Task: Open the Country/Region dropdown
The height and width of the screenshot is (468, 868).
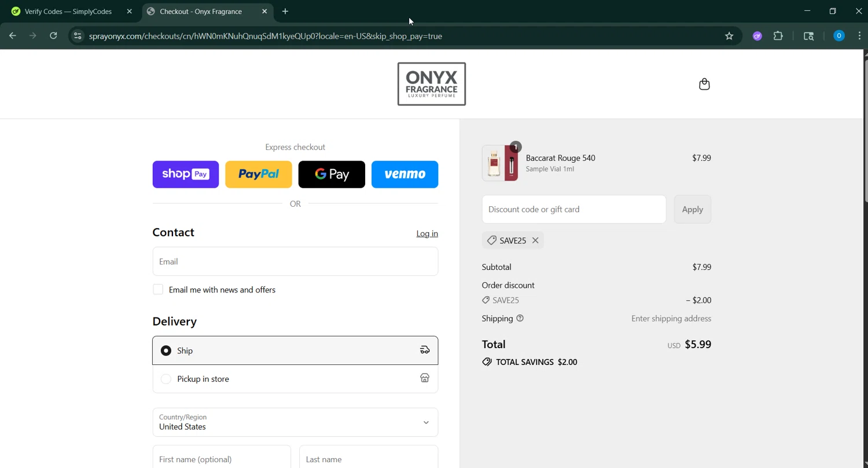Action: [x=295, y=422]
